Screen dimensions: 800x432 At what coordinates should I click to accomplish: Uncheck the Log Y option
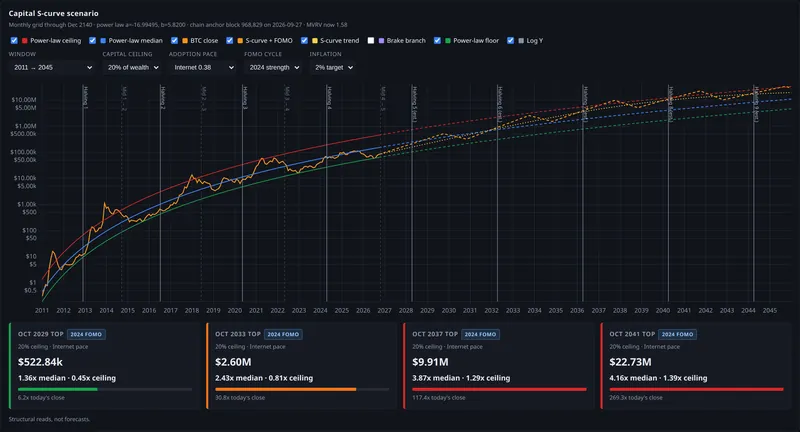[511, 40]
